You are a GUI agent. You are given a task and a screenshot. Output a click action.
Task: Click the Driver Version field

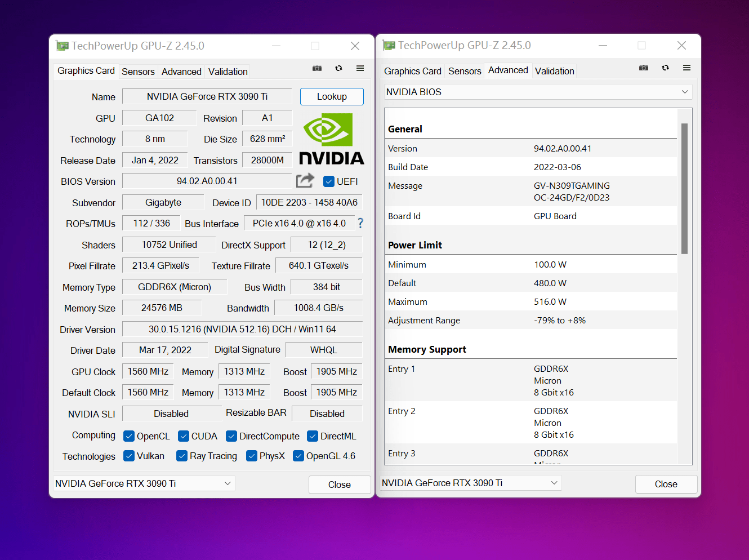[x=242, y=329]
